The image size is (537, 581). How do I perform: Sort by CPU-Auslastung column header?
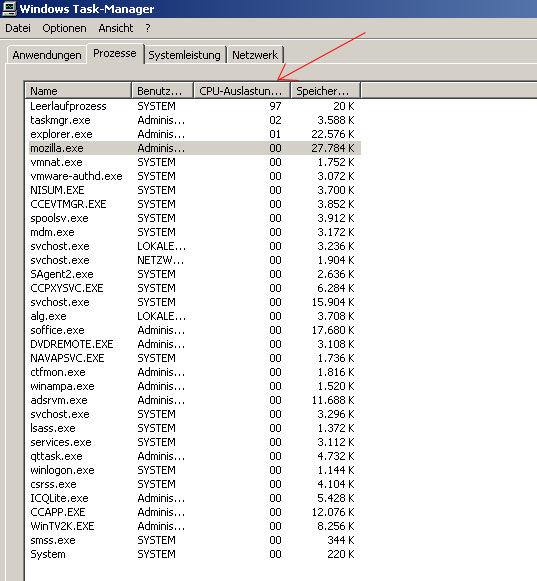tap(241, 91)
